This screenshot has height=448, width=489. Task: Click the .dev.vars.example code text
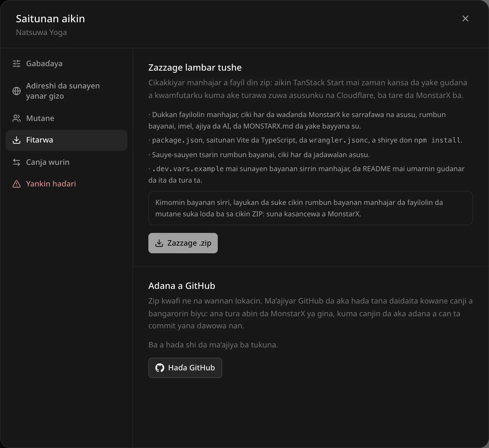188,169
